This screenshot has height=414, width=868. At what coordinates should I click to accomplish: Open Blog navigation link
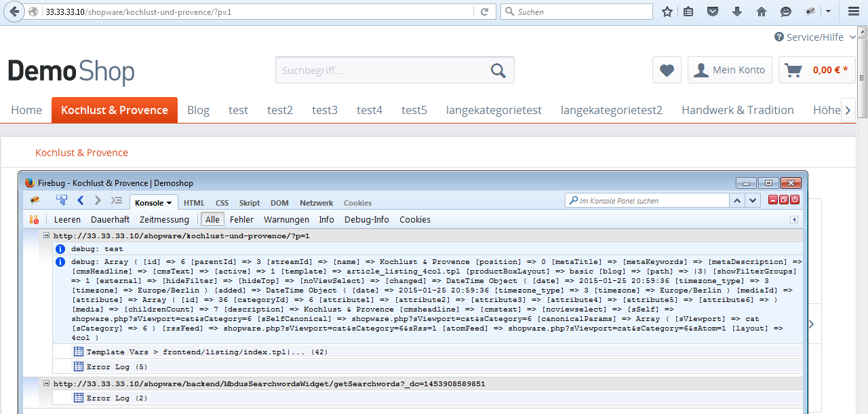pyautogui.click(x=198, y=110)
